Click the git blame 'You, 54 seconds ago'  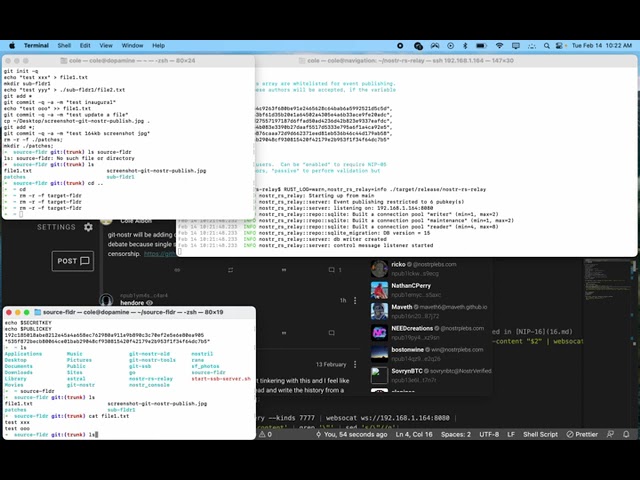[351, 434]
